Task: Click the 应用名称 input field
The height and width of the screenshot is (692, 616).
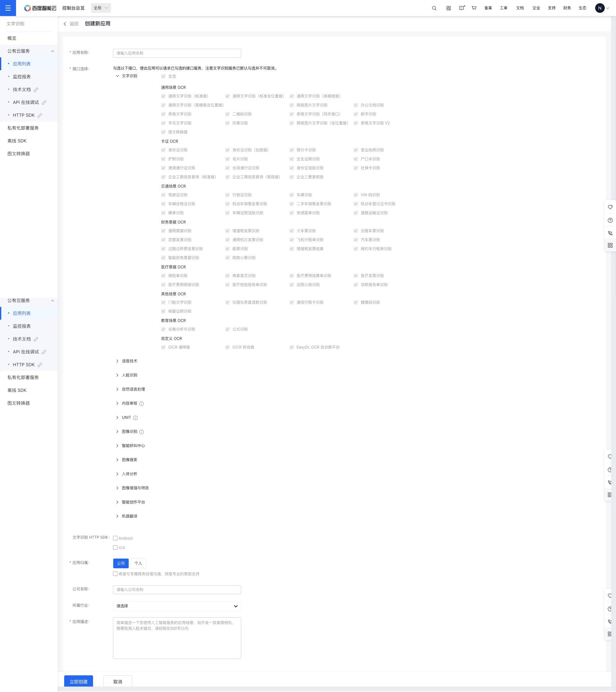Action: click(177, 53)
